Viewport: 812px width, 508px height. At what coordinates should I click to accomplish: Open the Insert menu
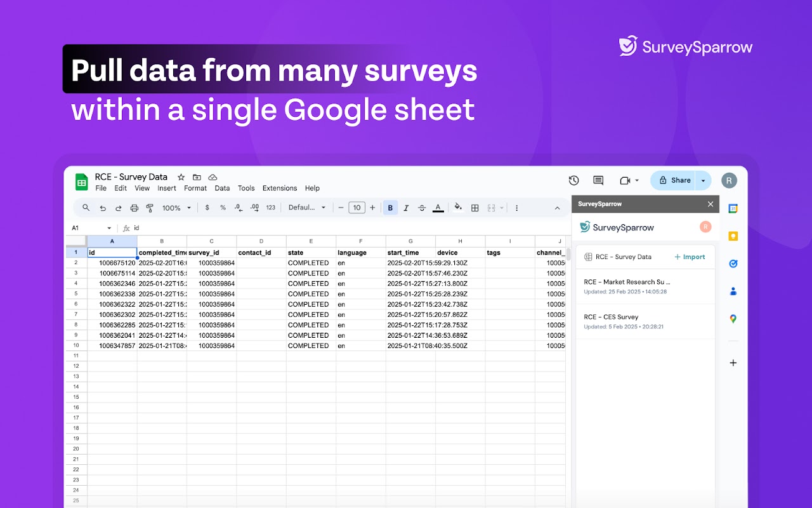click(167, 188)
